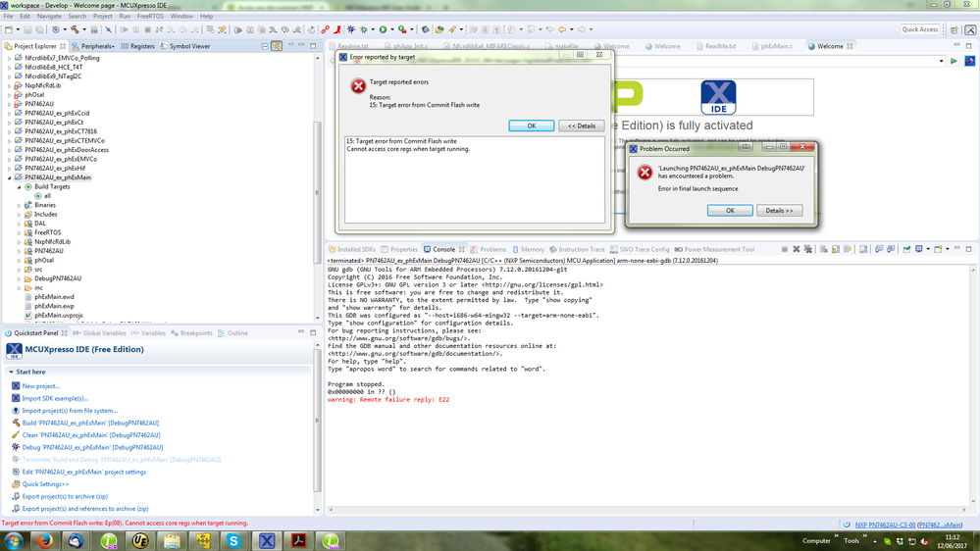Open the Project menu
Screen dimensions: 980x551
tap(102, 17)
